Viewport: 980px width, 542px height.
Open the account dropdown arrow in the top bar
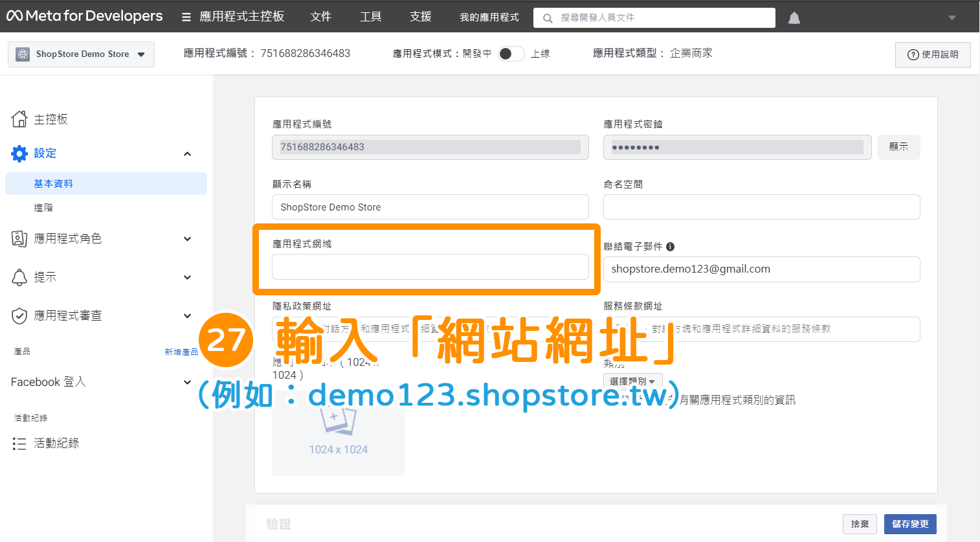click(x=952, y=17)
